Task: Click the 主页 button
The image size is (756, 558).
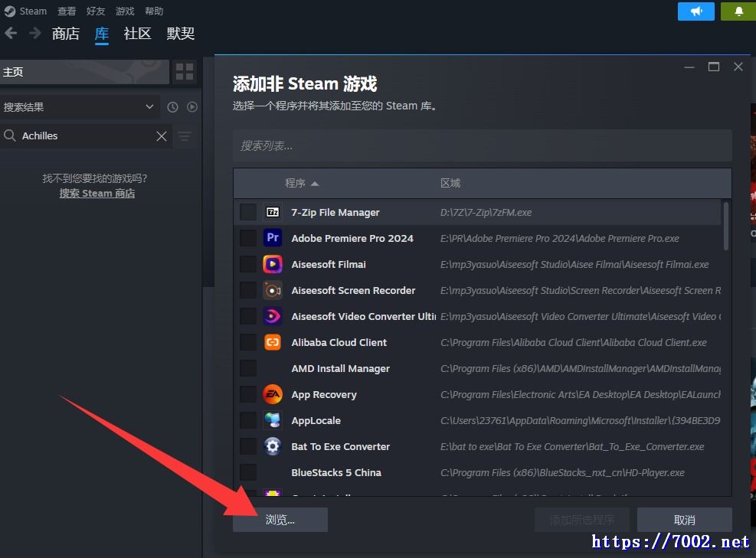Action: [84, 72]
